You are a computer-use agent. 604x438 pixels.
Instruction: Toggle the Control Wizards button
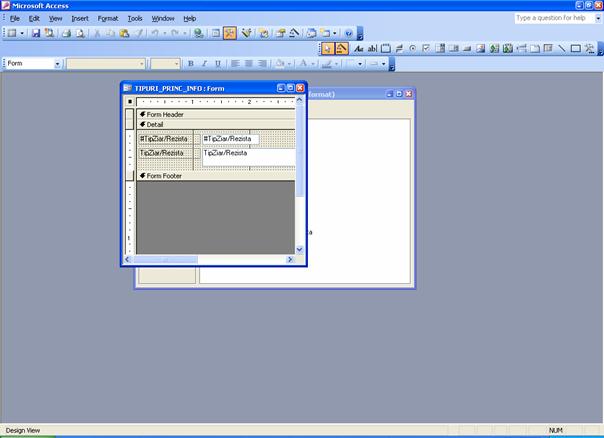342,48
